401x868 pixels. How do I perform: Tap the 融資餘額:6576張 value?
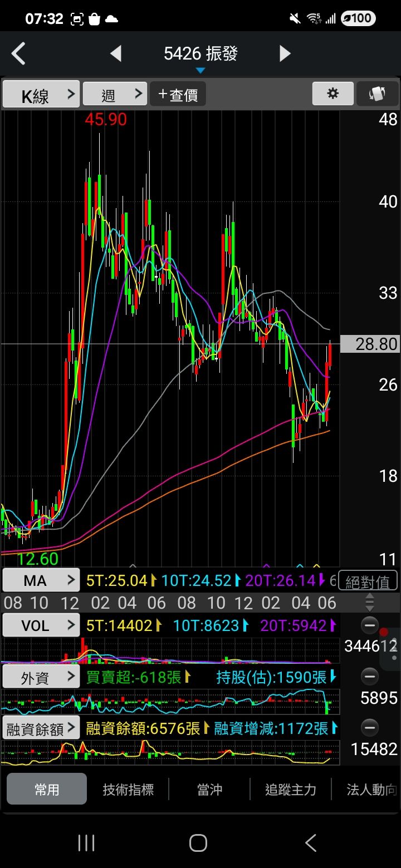click(x=143, y=728)
